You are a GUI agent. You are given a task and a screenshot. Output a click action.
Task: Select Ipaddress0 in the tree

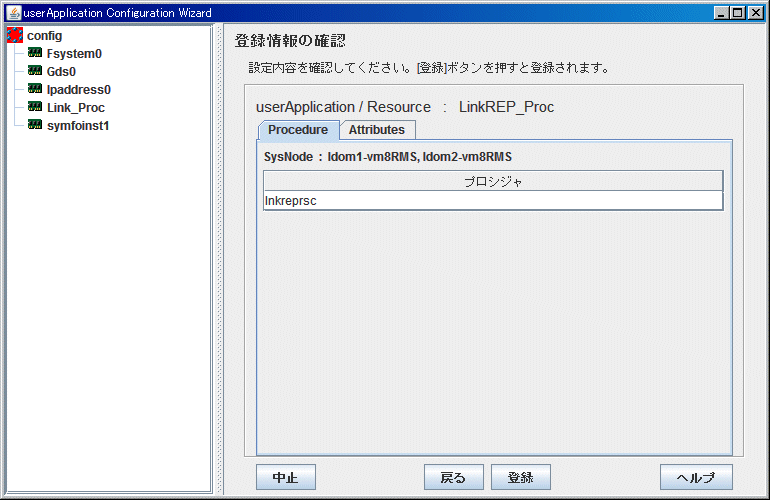pos(79,89)
